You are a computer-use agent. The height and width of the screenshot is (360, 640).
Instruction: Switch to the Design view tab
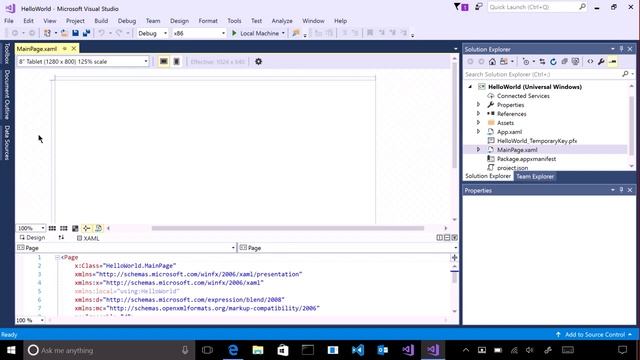[x=32, y=237]
